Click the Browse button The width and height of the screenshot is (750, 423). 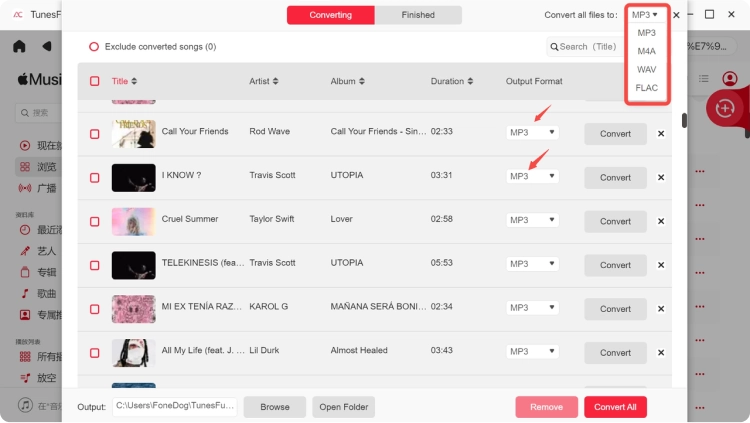click(x=275, y=407)
